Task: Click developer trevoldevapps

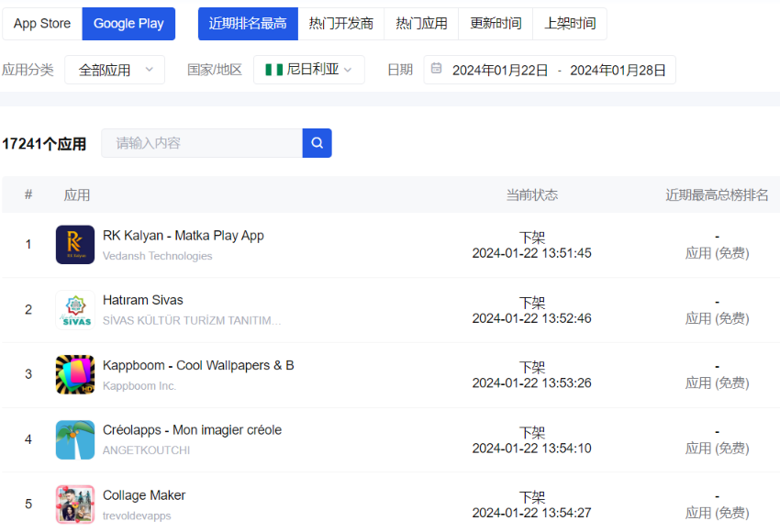Action: tap(137, 515)
